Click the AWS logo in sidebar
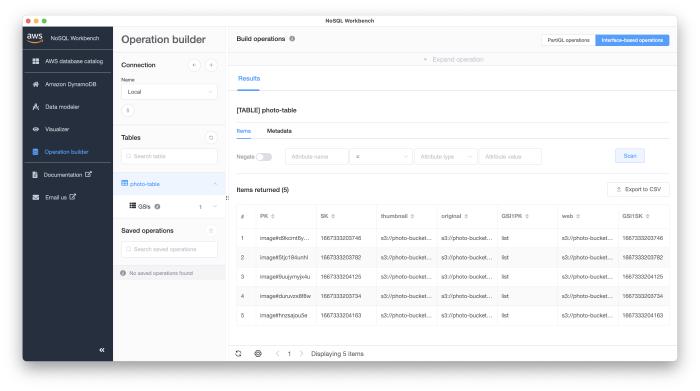This screenshot has height=391, width=700. point(35,38)
